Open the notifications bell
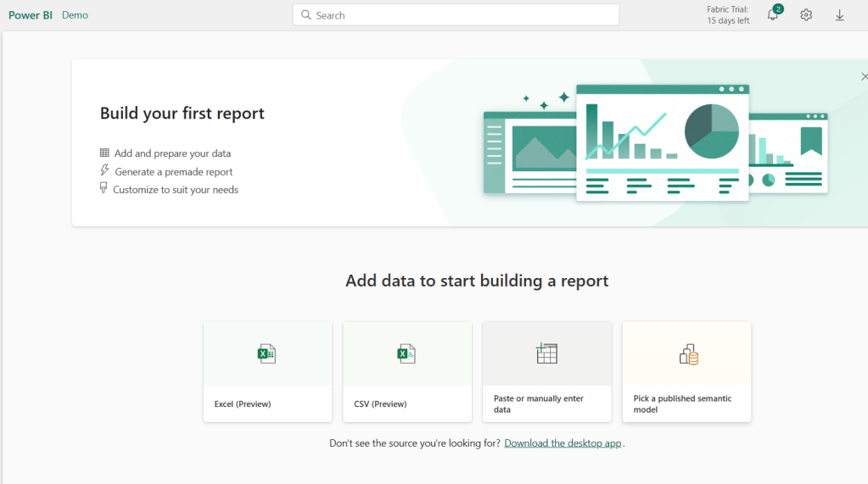 [772, 15]
